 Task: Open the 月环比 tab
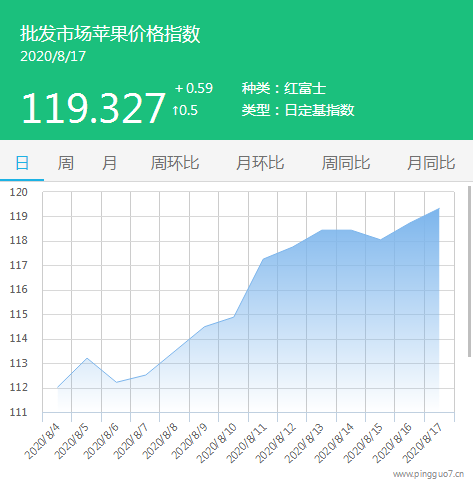coord(260,163)
